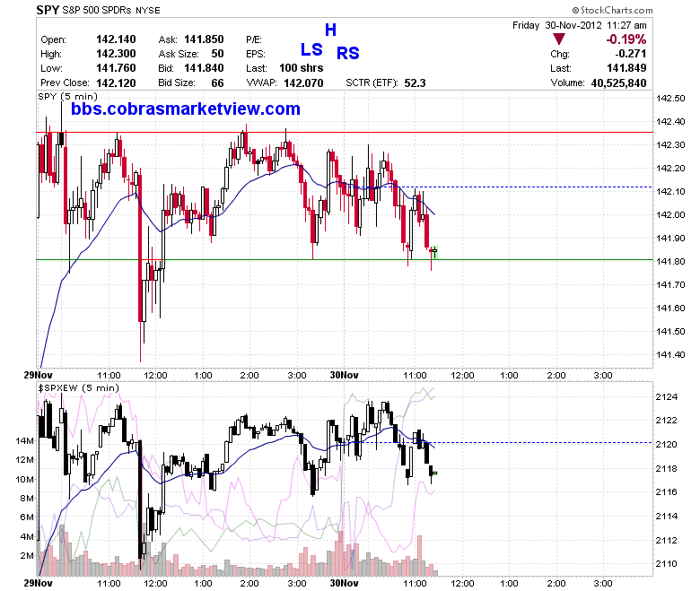Click the tallest pink volume bar near 11:00 on 30Nov
Viewport: 700px width, 591px height.
[x=419, y=555]
